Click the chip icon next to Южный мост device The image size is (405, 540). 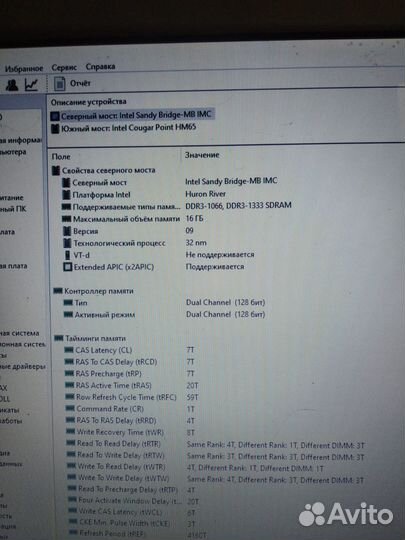(55, 129)
